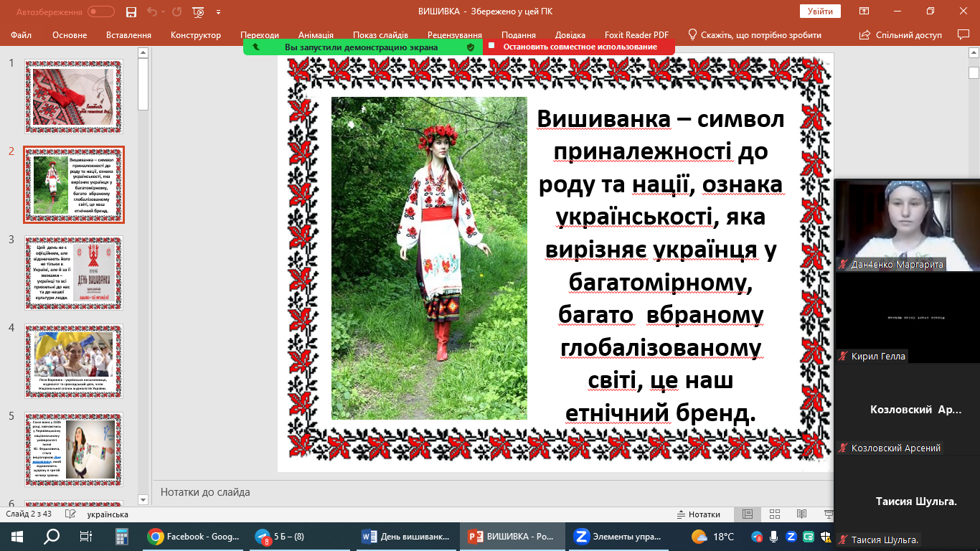The height and width of the screenshot is (551, 980).
Task: Switch to Reading view icon
Action: 802,514
